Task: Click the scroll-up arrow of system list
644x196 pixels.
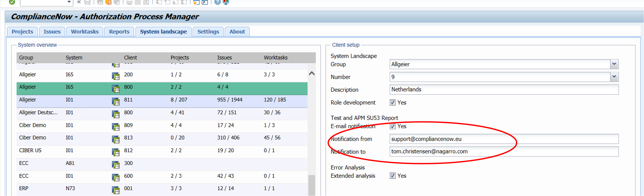Action: (x=312, y=73)
